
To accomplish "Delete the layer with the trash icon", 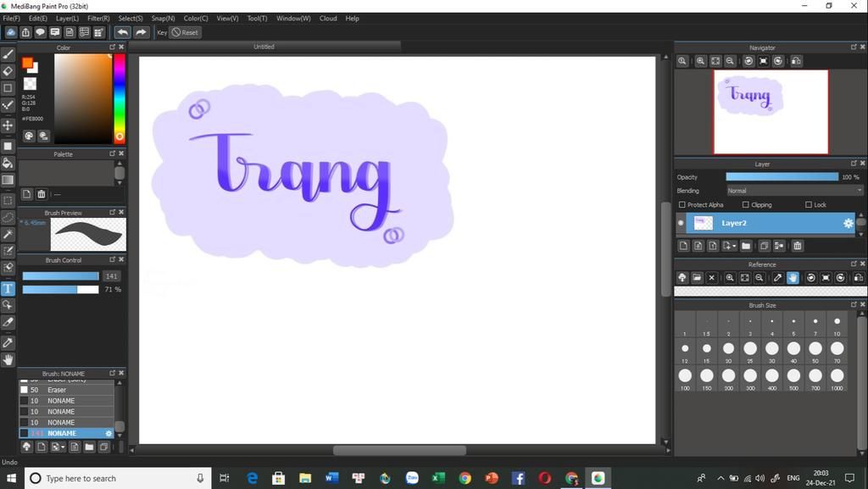I will pos(798,246).
